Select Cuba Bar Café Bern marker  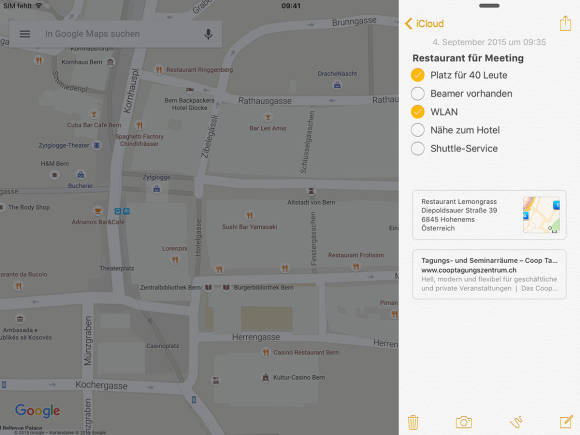pos(94,115)
